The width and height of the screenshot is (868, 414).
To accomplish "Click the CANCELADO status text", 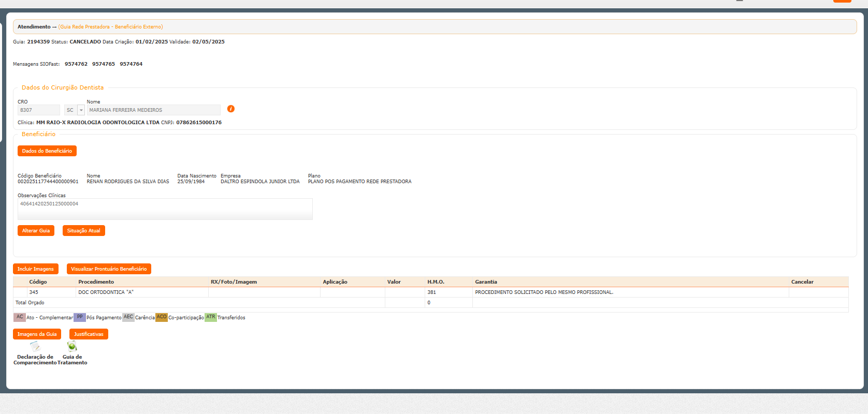I will [85, 42].
